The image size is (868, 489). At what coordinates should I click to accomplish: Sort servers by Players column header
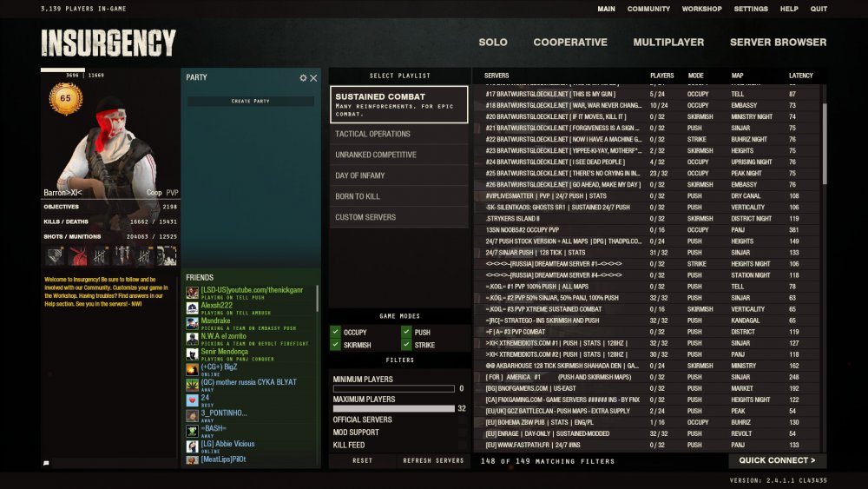coord(661,76)
